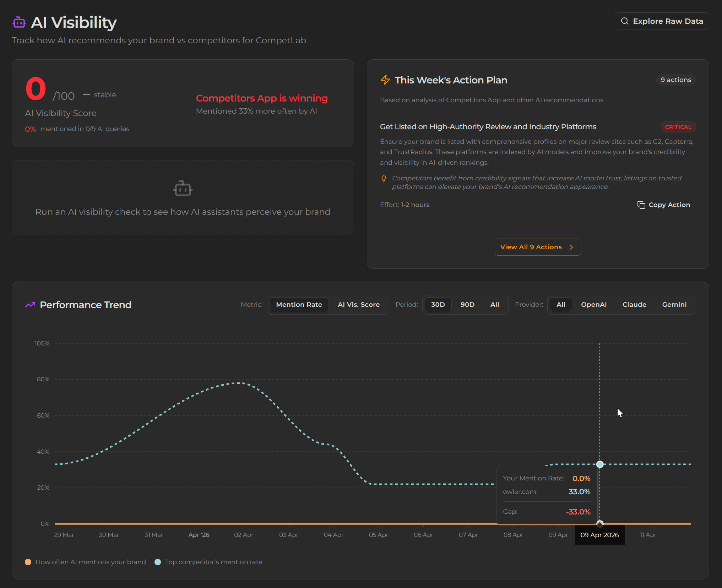Click the stable trend indicator next to the score
The width and height of the screenshot is (722, 588).
[x=100, y=94]
